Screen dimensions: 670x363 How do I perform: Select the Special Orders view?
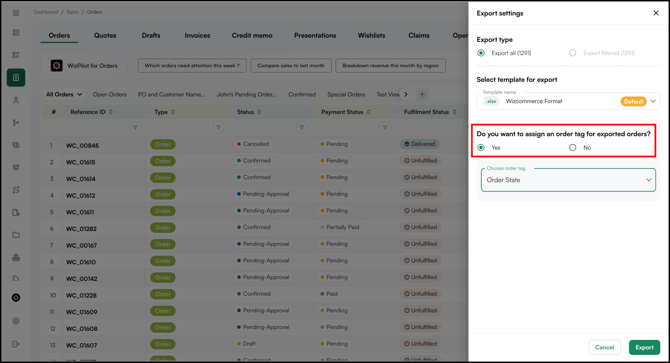point(346,94)
